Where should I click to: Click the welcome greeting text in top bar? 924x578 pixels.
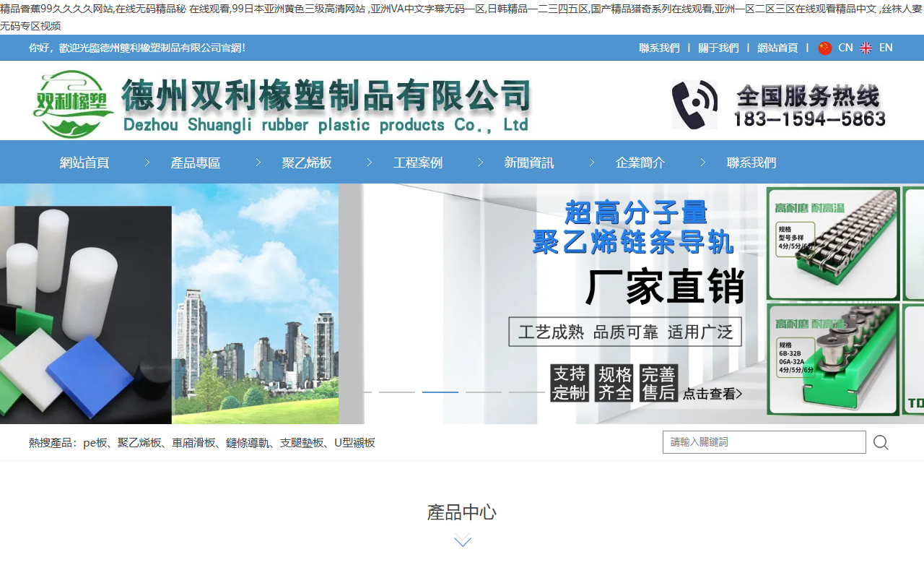pyautogui.click(x=137, y=48)
